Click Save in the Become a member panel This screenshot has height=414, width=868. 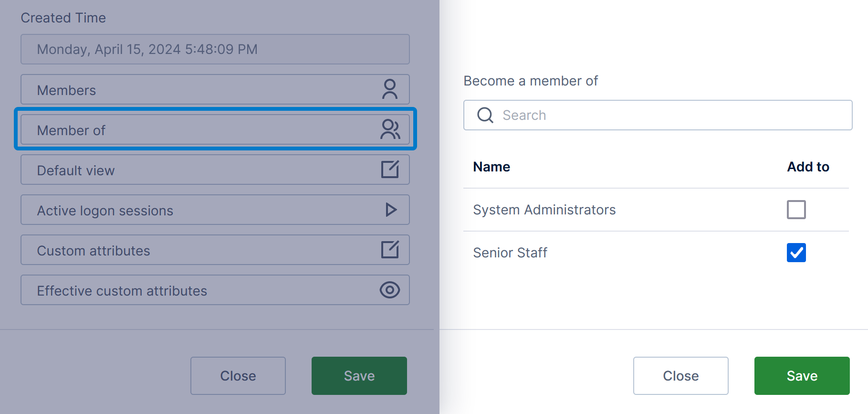(x=802, y=376)
